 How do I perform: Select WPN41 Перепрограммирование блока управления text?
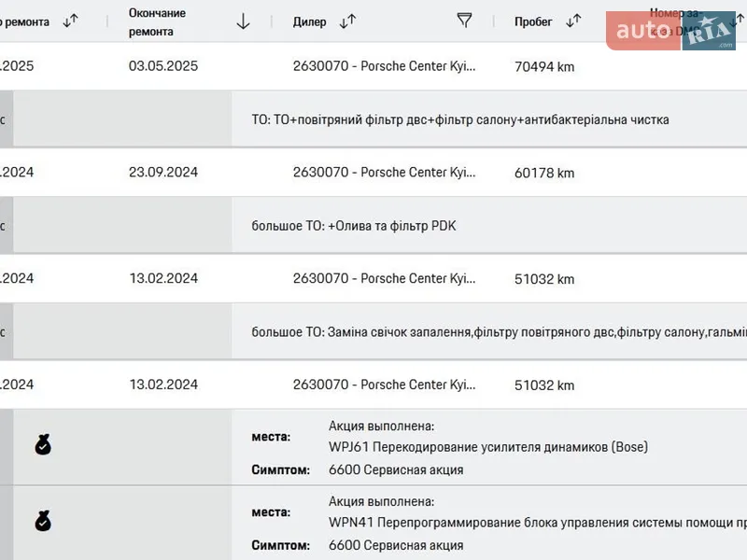click(x=538, y=523)
